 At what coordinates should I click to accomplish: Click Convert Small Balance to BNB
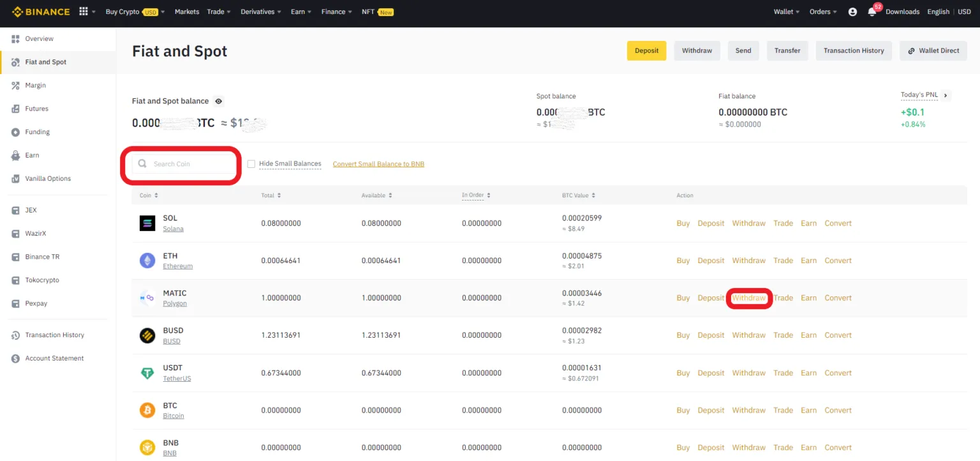(x=378, y=164)
